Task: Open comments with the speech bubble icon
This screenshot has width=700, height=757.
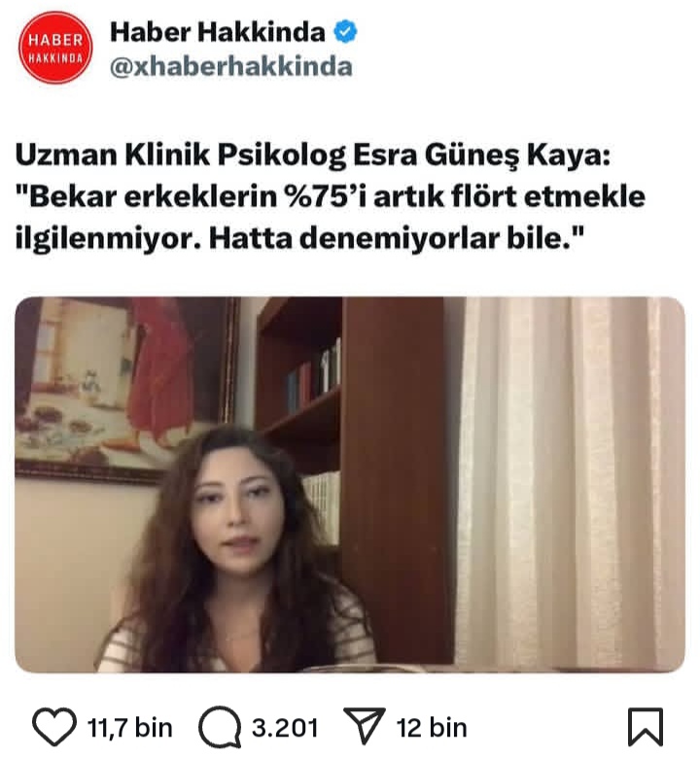Action: 220,727
